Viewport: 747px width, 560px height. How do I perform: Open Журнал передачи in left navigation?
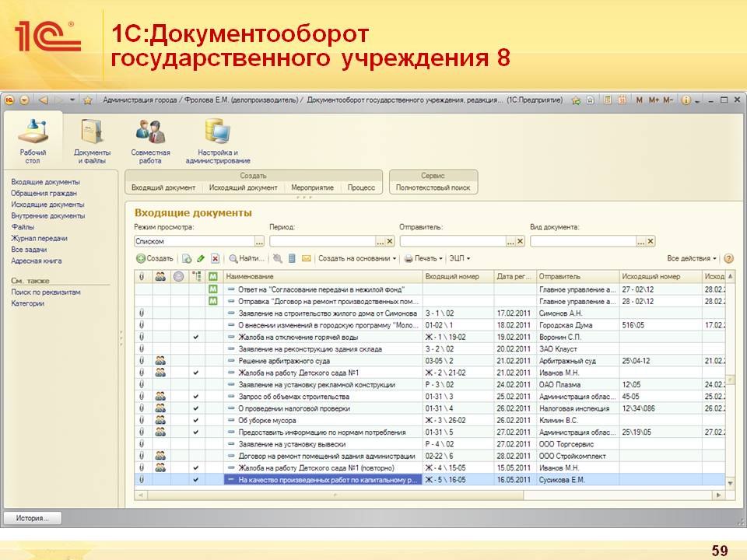pos(39,239)
